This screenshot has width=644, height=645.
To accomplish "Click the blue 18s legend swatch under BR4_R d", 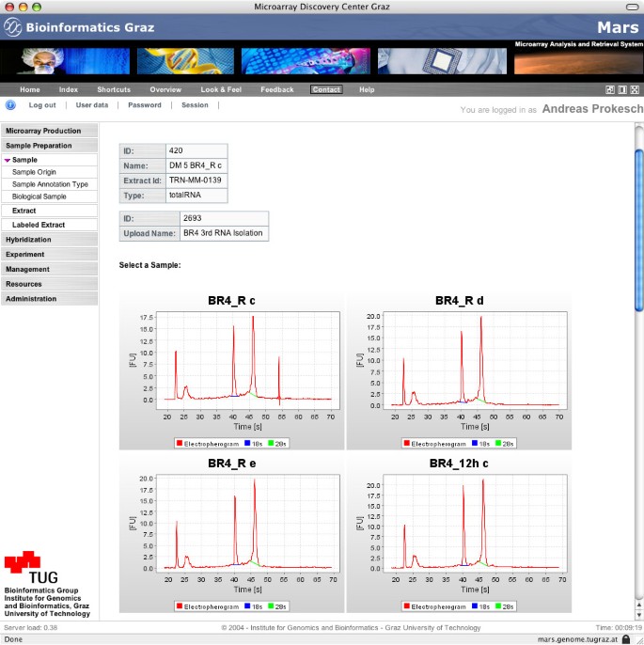I will [x=475, y=443].
